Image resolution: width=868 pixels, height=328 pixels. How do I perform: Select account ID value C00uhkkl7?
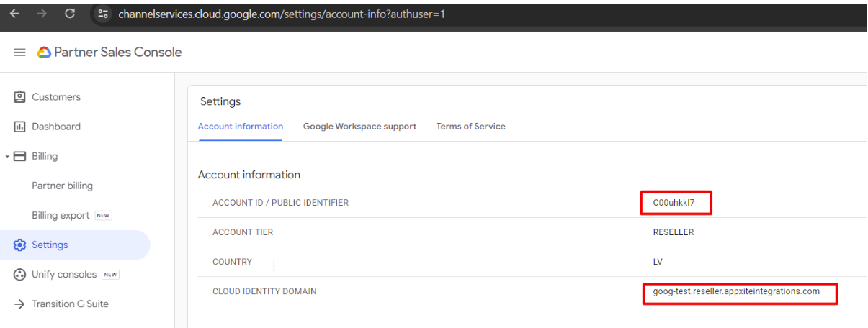click(x=674, y=203)
